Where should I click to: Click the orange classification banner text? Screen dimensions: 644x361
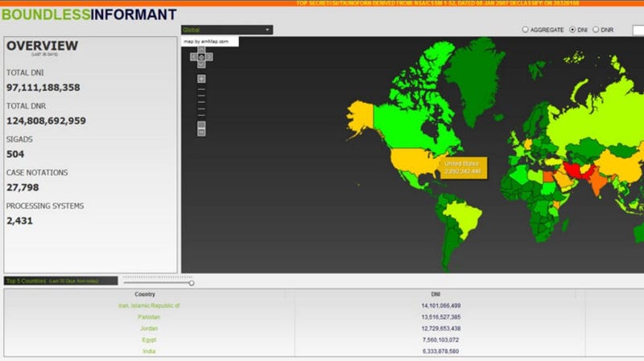[x=437, y=3]
